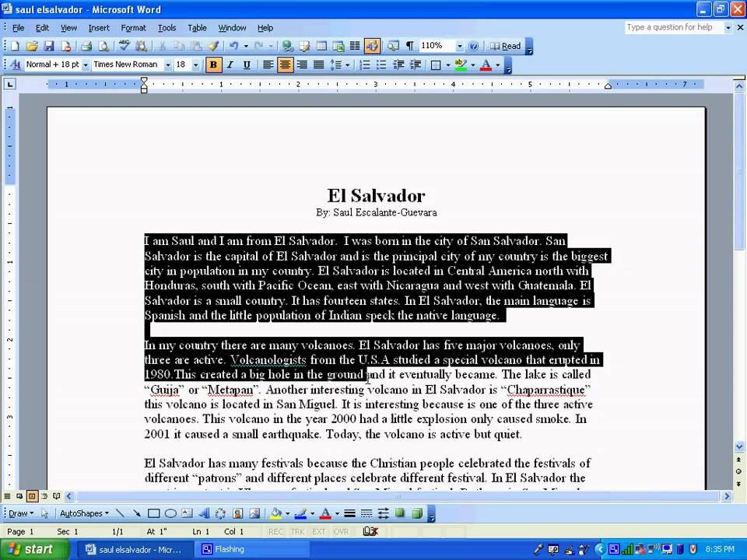The width and height of the screenshot is (747, 560).
Task: Toggle Center alignment
Action: tap(285, 65)
